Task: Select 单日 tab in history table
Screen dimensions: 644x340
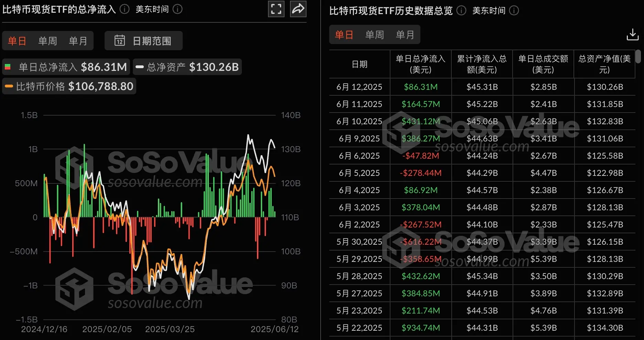Action: click(344, 35)
